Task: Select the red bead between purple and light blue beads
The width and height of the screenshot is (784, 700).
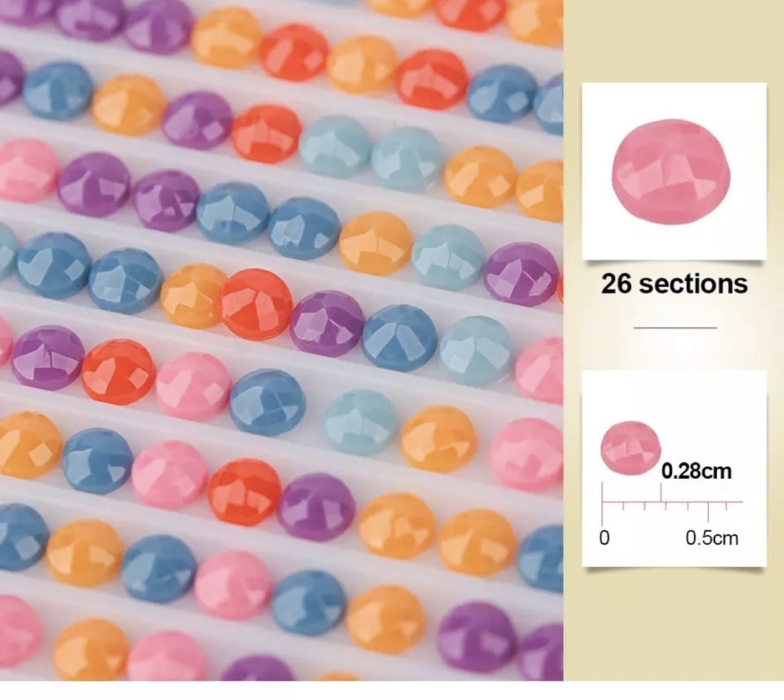Action: 266,134
